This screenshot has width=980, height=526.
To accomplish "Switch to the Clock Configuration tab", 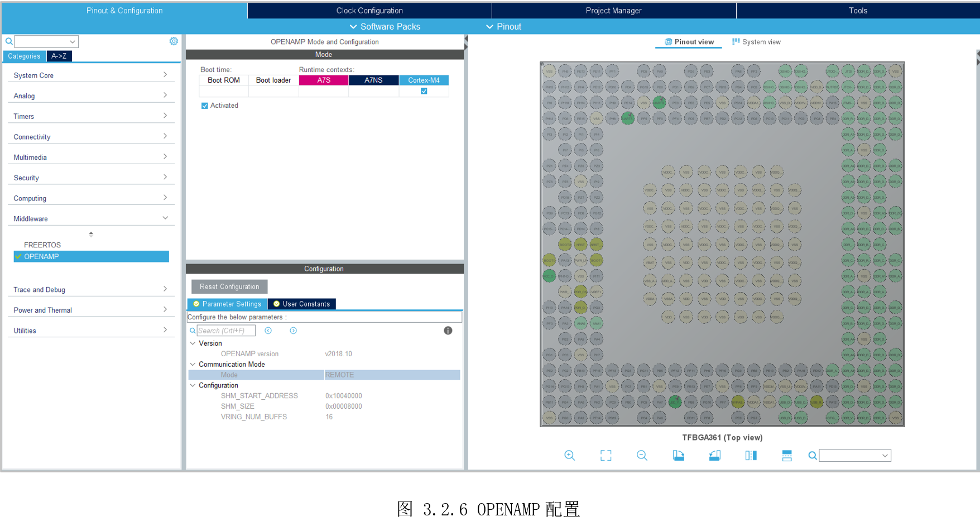I will coord(369,11).
